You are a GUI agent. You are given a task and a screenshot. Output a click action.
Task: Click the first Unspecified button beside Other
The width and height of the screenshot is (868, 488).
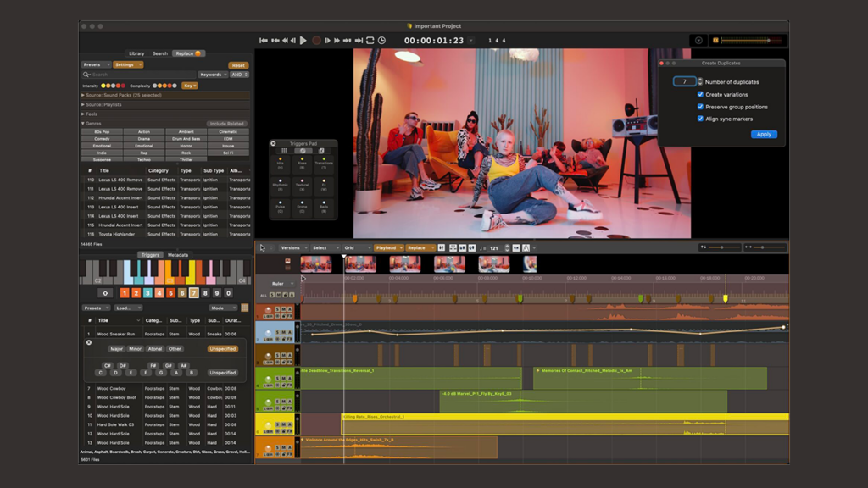tap(223, 349)
